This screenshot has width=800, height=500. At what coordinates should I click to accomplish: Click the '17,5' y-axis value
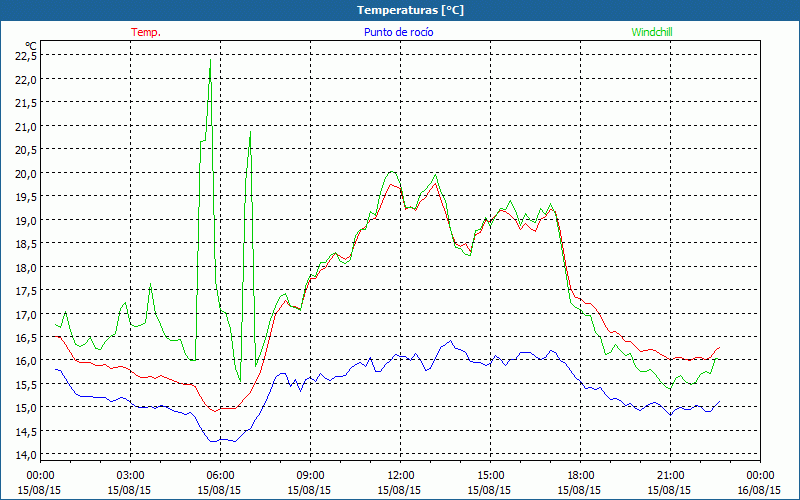click(x=26, y=290)
